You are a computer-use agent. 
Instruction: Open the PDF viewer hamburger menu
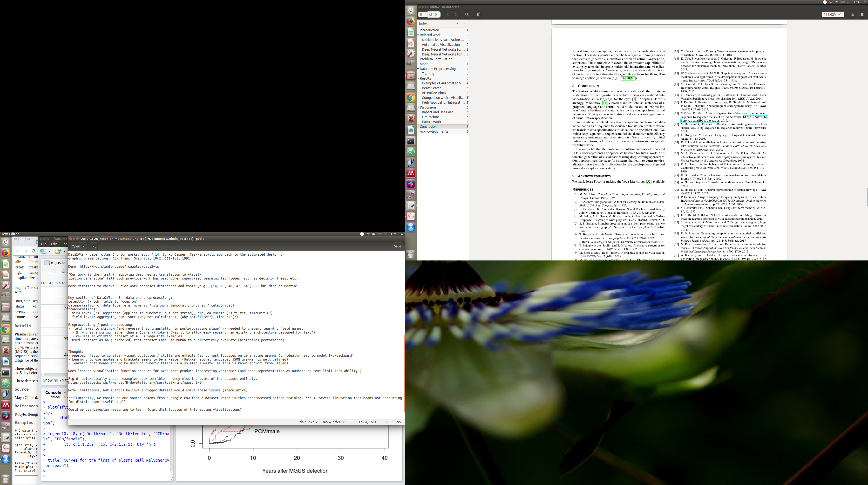[x=862, y=14]
